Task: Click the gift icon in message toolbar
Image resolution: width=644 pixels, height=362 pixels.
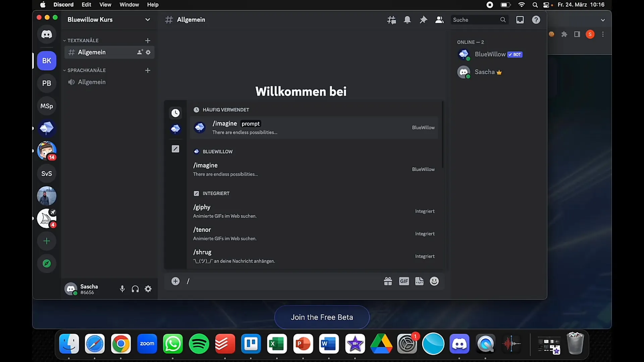Action: point(388,281)
